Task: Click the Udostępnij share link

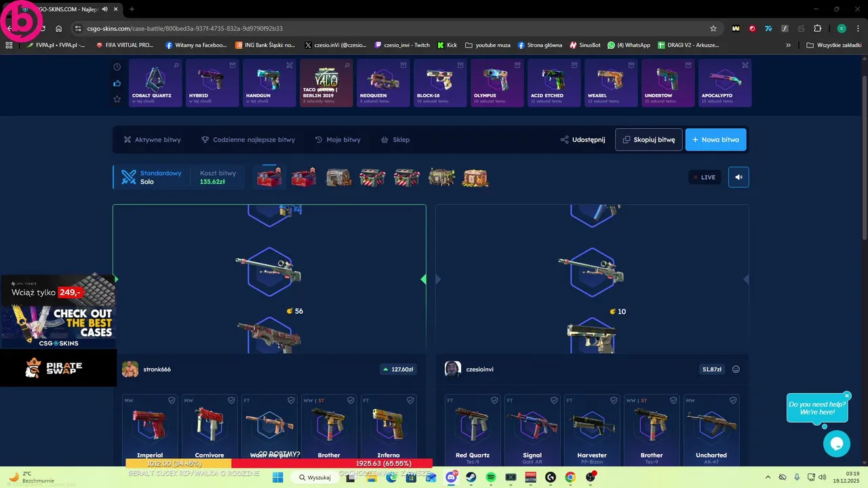Action: (583, 140)
